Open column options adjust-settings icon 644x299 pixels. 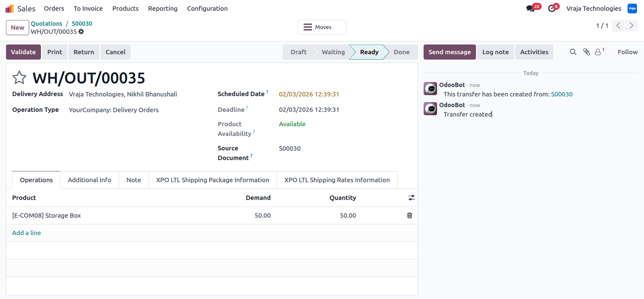[411, 198]
